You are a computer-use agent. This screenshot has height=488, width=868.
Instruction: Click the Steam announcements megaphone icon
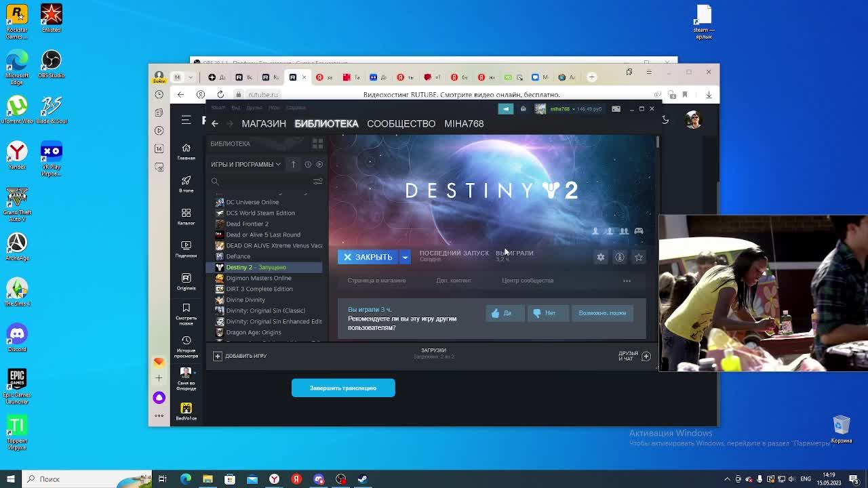pos(505,108)
